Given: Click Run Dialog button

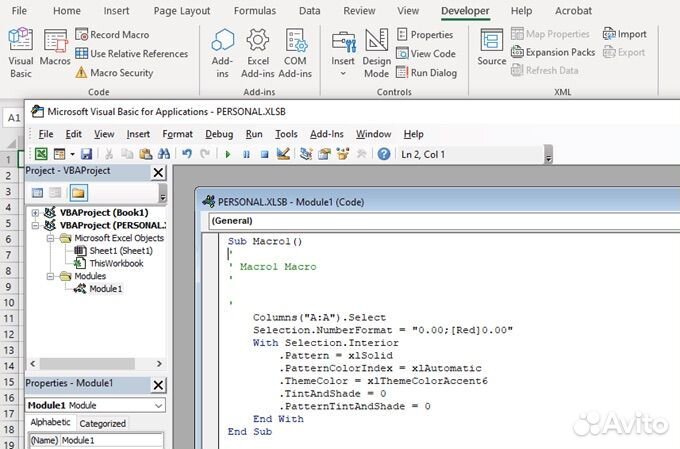Looking at the screenshot, I should coord(427,72).
